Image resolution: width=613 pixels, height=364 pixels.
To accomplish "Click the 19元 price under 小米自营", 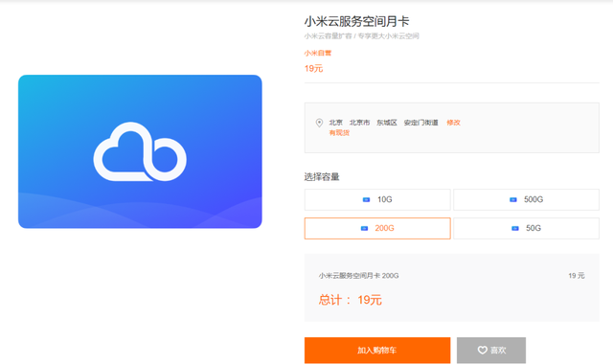I will [x=313, y=68].
